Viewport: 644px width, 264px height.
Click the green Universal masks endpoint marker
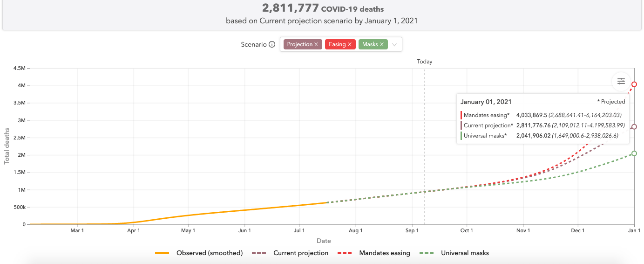click(x=634, y=153)
